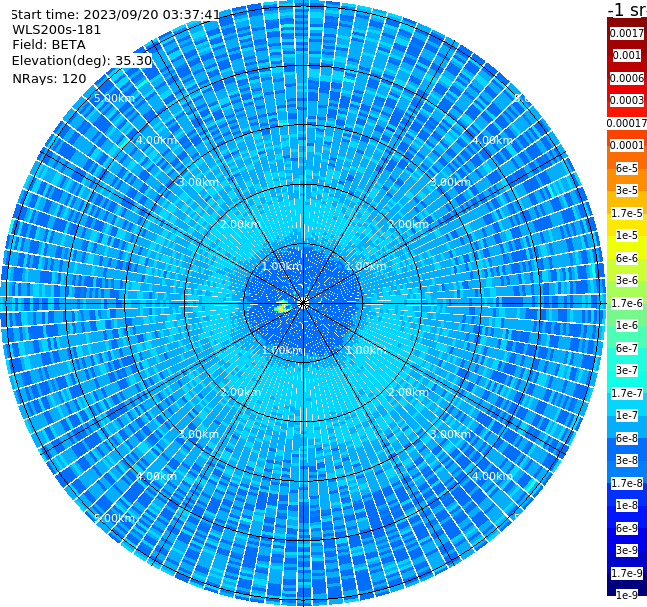
Task: Click the 1e-9 colorbar bottom label
Action: pos(627,595)
